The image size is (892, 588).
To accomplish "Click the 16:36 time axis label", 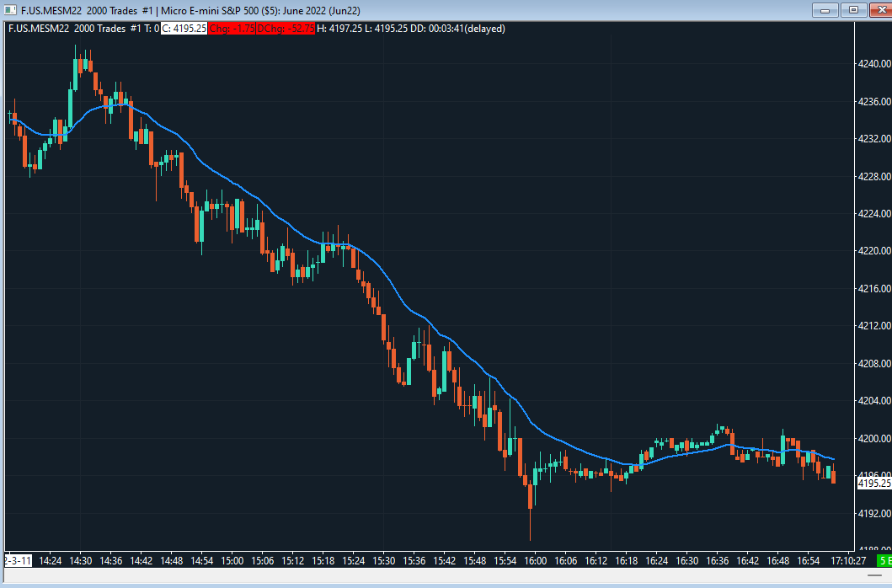I will point(718,561).
